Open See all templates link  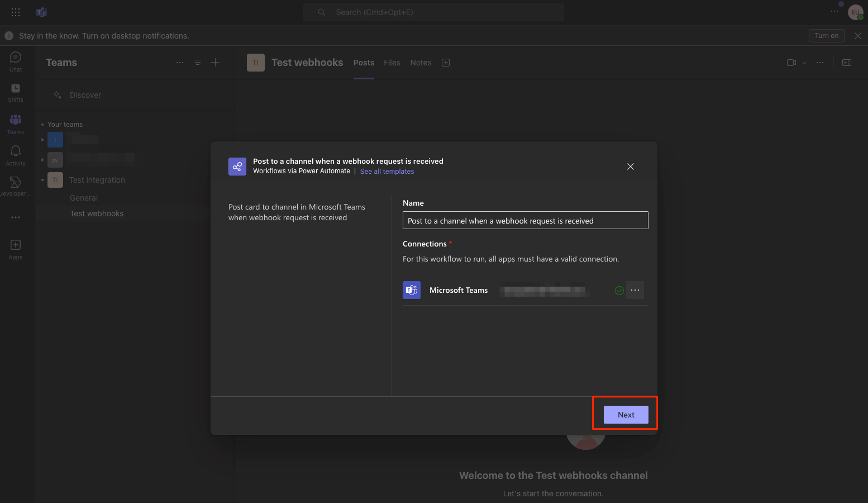click(387, 172)
